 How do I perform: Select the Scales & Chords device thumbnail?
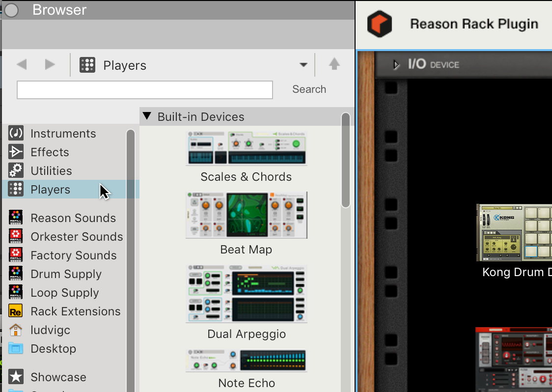pos(247,148)
